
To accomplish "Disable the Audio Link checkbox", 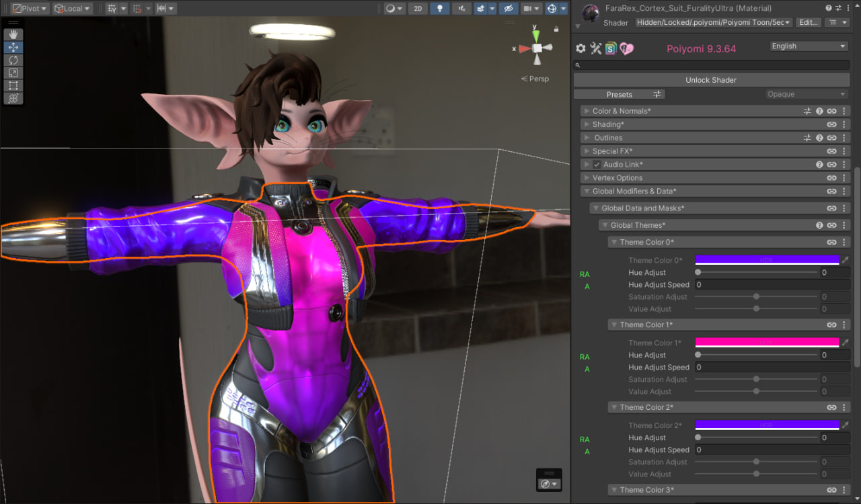I will tap(597, 165).
